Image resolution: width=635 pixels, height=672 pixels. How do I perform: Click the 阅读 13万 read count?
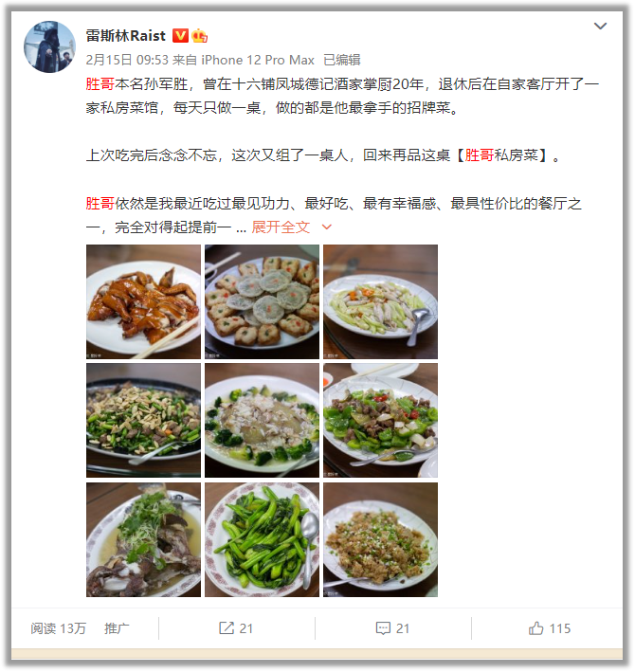pos(58,628)
